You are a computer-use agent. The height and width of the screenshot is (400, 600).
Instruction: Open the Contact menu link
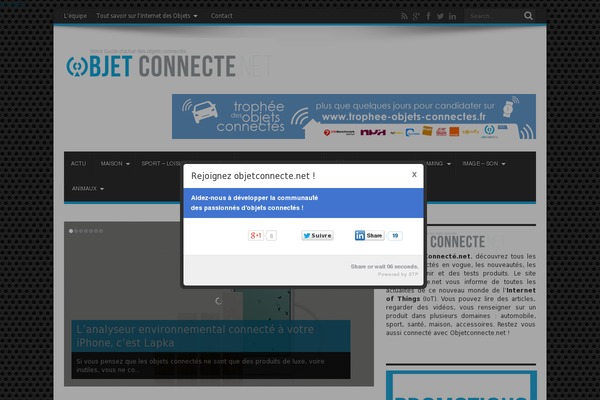(x=222, y=16)
